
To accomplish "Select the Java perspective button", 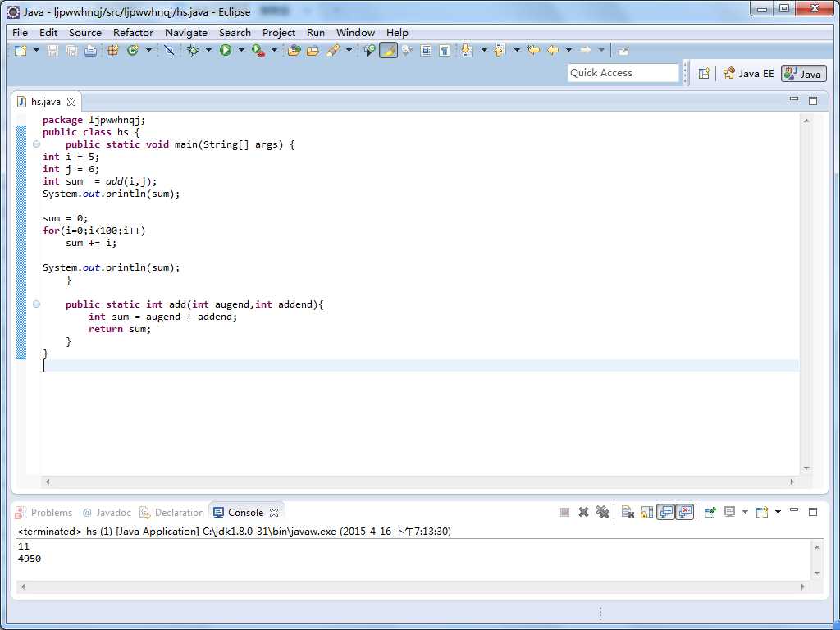I will tap(803, 73).
